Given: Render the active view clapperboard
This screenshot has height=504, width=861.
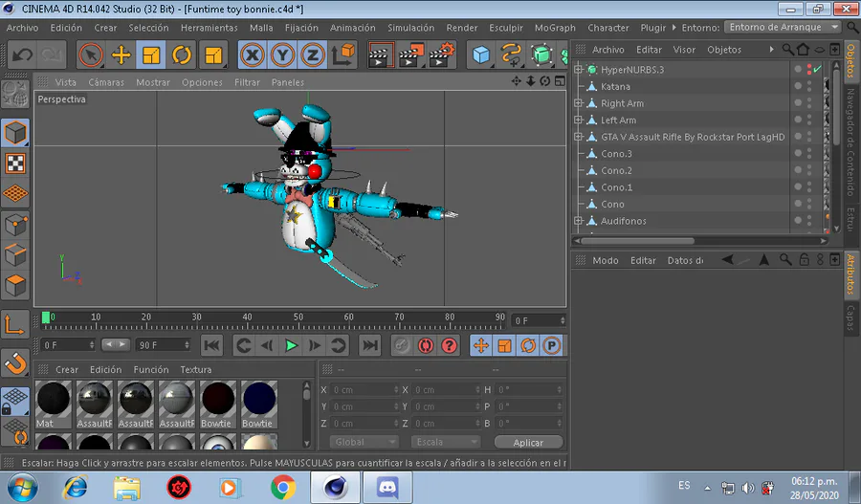Looking at the screenshot, I should click(x=381, y=55).
